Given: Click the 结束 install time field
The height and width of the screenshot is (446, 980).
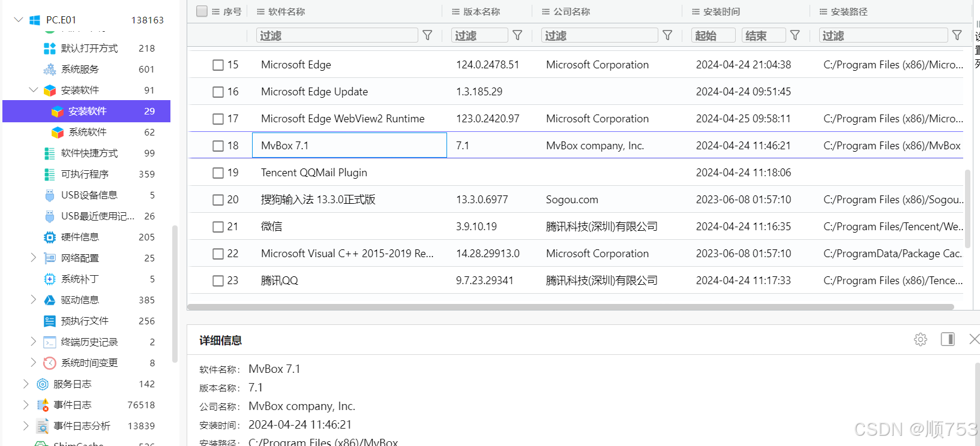Looking at the screenshot, I should click(764, 35).
